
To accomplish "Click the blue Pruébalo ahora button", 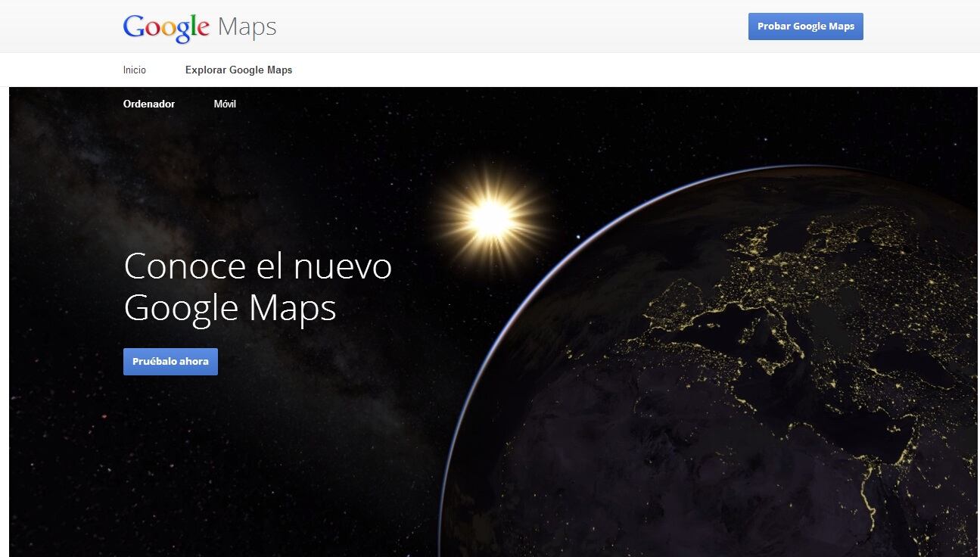I will [170, 362].
